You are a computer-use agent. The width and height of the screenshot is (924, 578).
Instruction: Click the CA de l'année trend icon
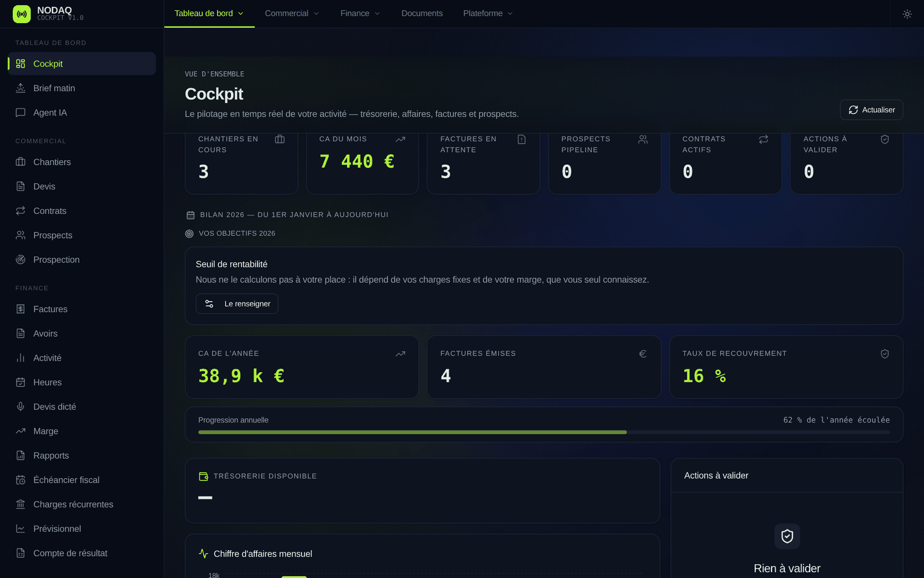[401, 354]
